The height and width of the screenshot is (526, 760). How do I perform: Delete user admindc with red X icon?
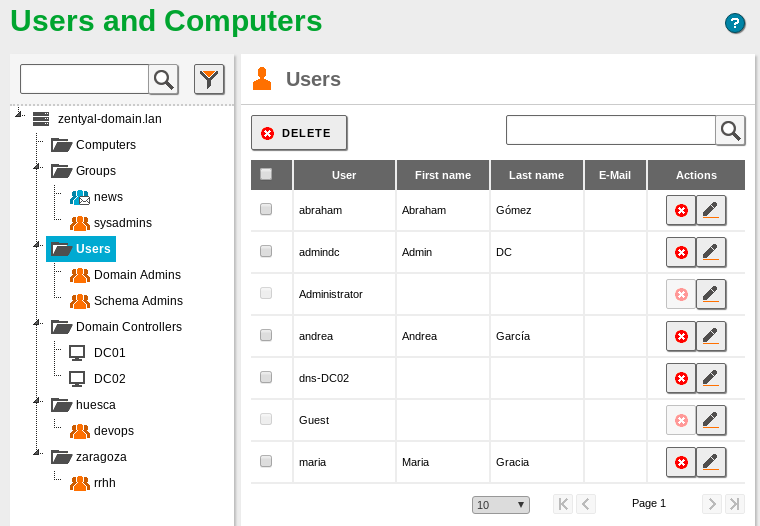(x=681, y=252)
